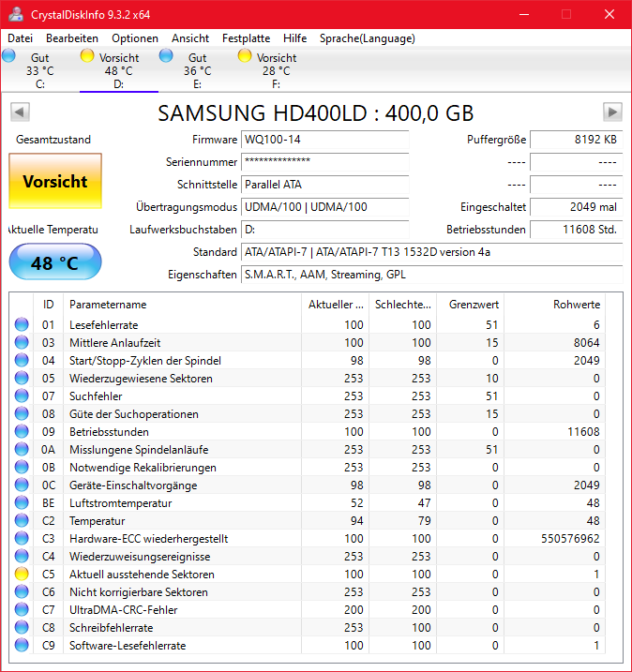Go to previous disk with left arrow
Viewport: 632px width, 672px height.
click(x=19, y=112)
